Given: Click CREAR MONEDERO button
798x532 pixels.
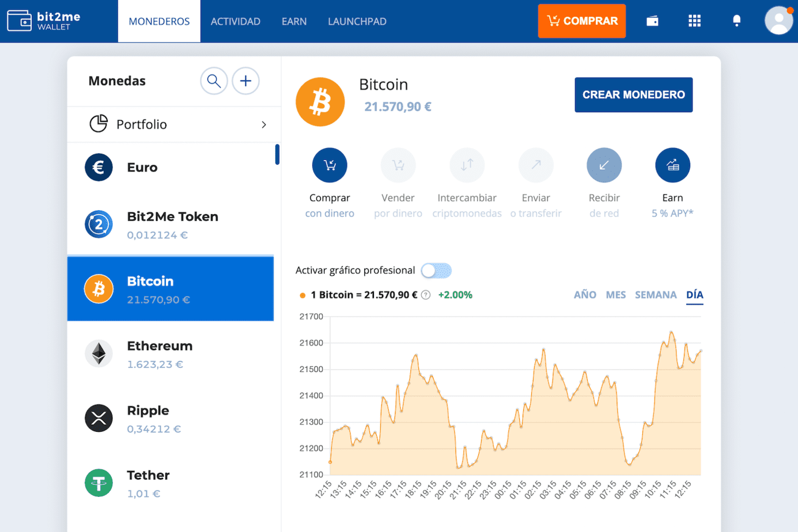Looking at the screenshot, I should click(x=634, y=94).
